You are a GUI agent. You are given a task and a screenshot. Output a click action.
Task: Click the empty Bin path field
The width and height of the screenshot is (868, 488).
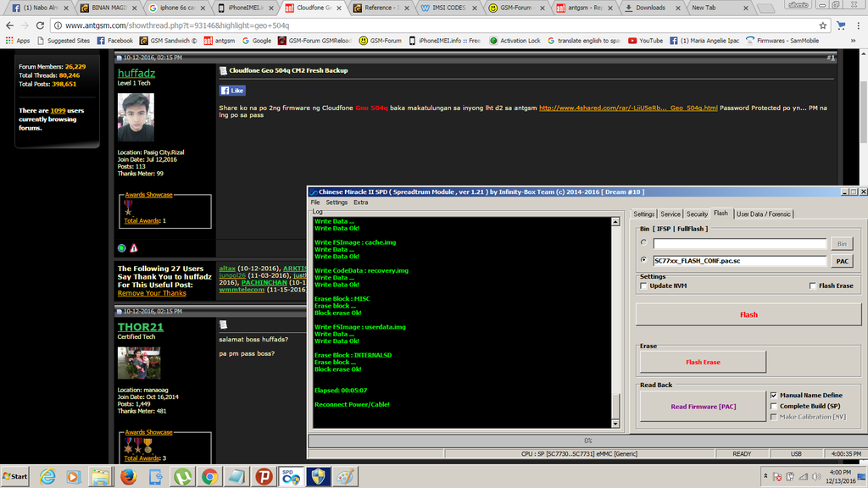click(x=739, y=243)
